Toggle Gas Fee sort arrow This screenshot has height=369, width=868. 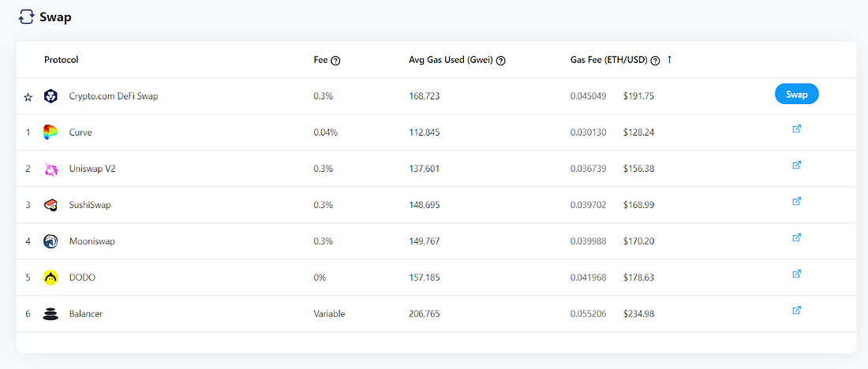[669, 60]
